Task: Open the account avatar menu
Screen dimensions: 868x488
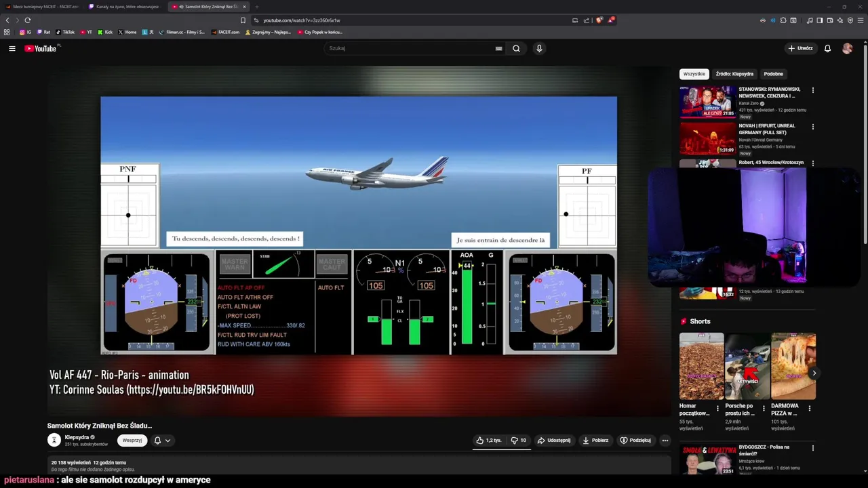Action: pos(847,48)
